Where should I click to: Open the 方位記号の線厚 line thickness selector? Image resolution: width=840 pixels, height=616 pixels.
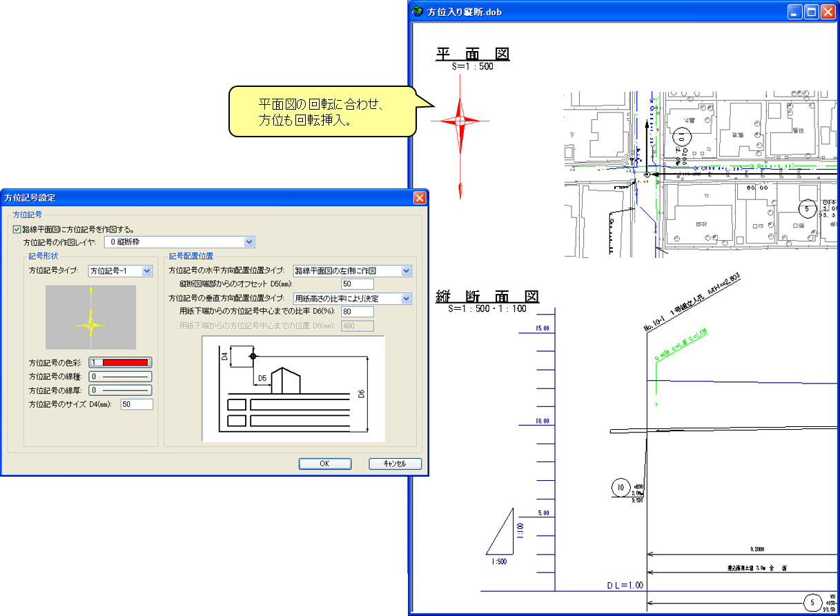[x=120, y=390]
